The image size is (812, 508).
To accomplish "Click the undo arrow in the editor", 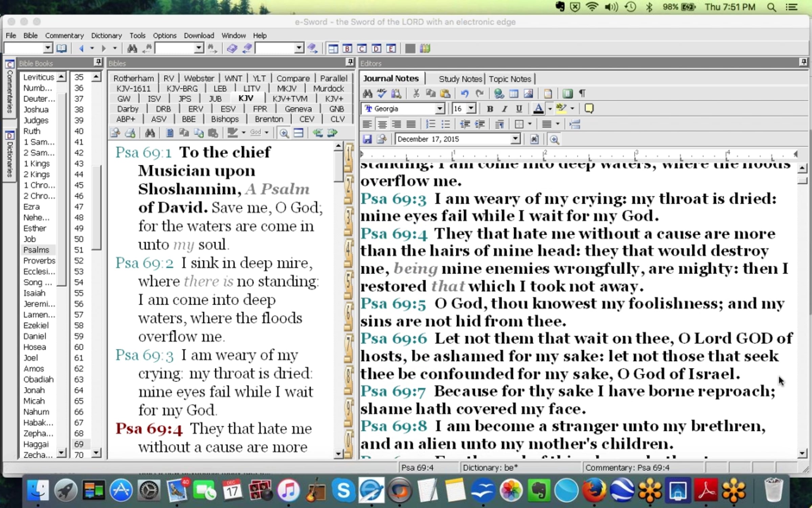I will pos(465,93).
